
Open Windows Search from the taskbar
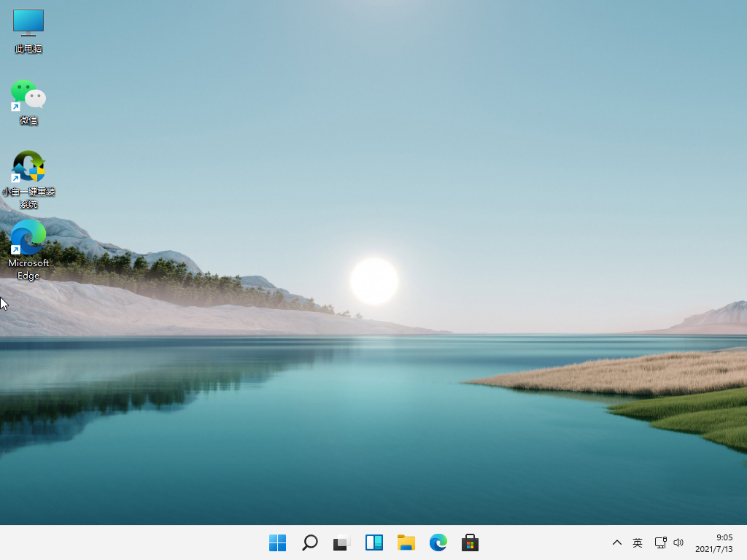point(309,542)
